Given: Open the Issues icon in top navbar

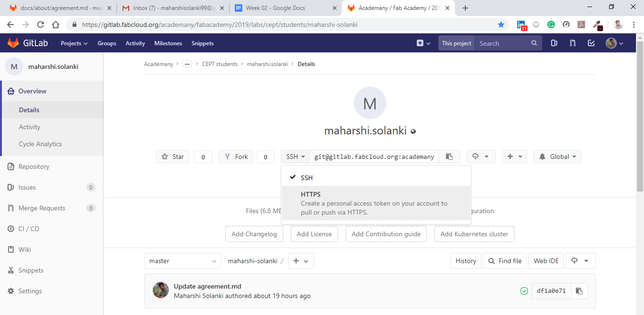Looking at the screenshot, I should point(554,43).
